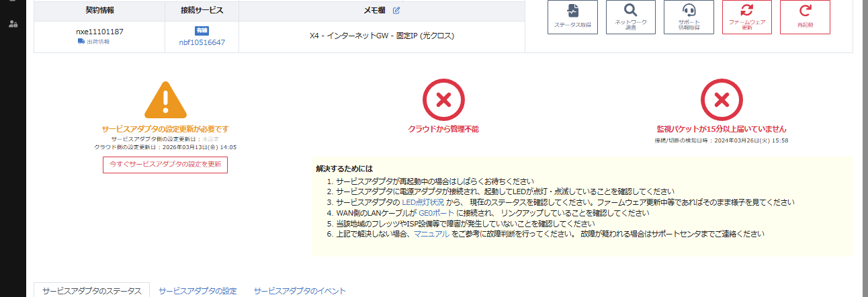Click the memo text X4 - インターネットGW
The height and width of the screenshot is (297, 868).
click(382, 36)
